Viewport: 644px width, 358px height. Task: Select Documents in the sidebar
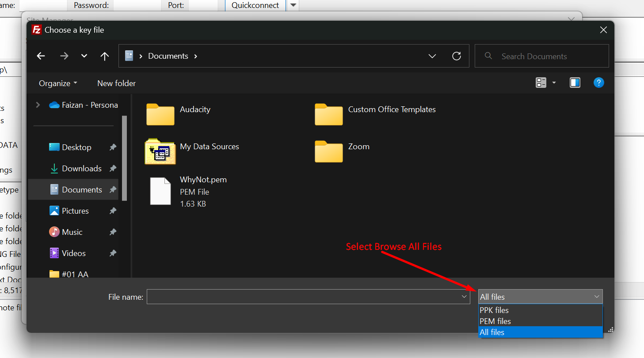click(x=73, y=190)
